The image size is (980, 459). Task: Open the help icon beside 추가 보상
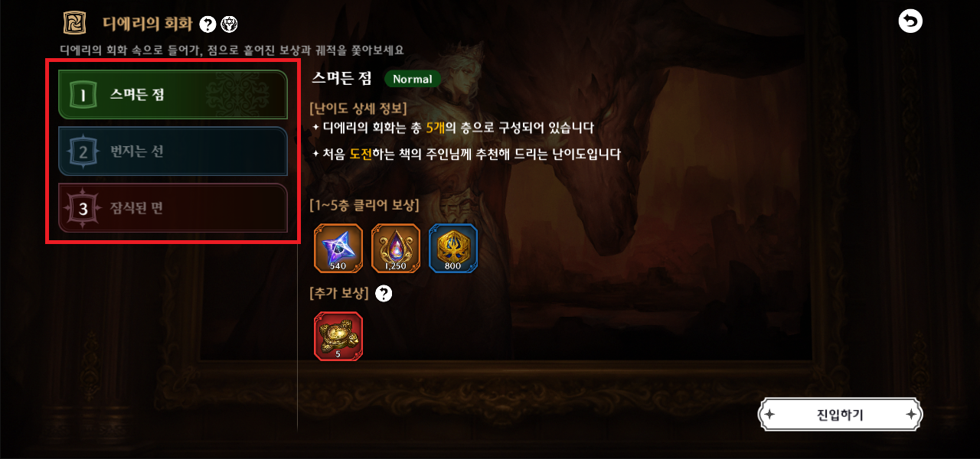coord(384,294)
